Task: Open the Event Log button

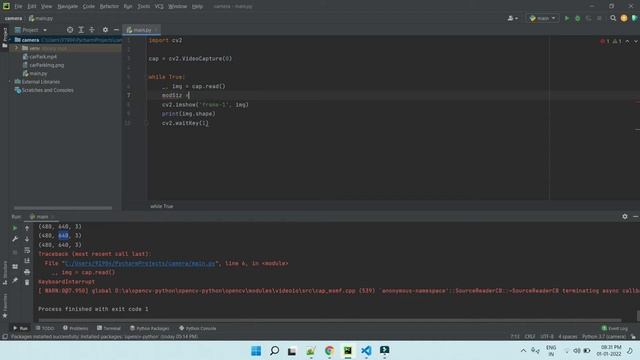Action: [x=615, y=328]
